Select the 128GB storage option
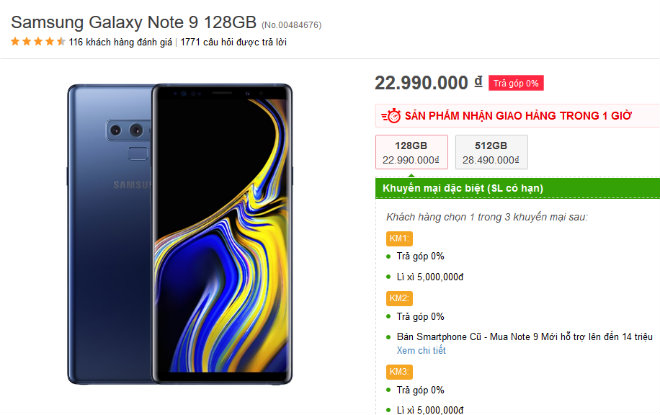 click(410, 152)
